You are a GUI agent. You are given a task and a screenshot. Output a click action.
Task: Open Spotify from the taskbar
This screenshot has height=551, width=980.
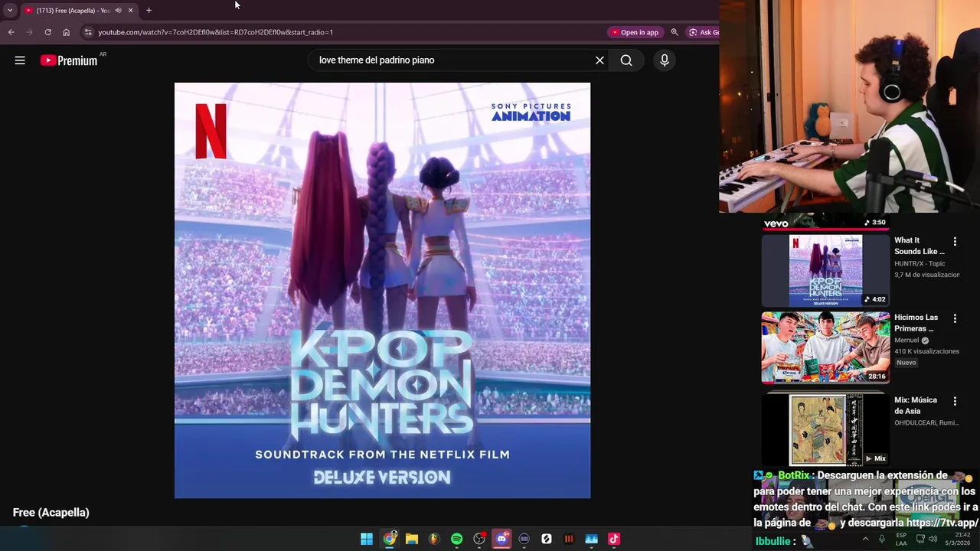point(456,539)
